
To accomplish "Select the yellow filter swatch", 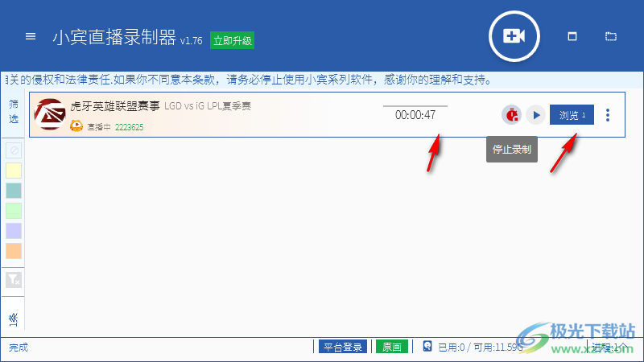I will [x=14, y=171].
